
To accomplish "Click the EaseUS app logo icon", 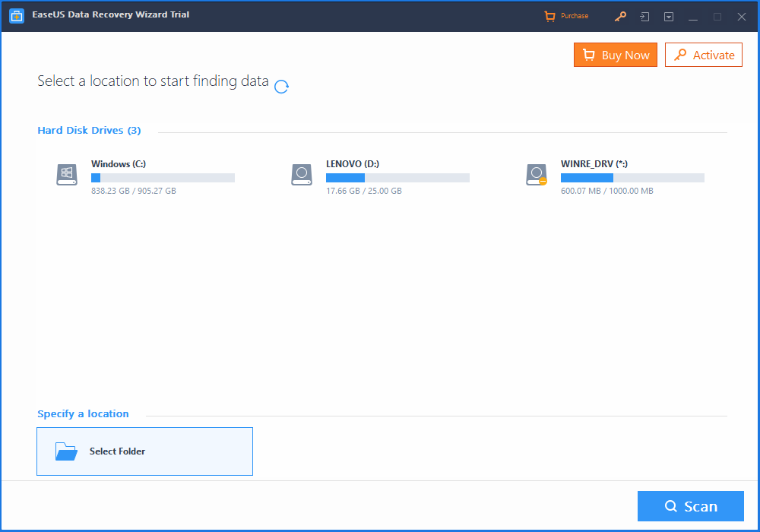I will 17,15.
